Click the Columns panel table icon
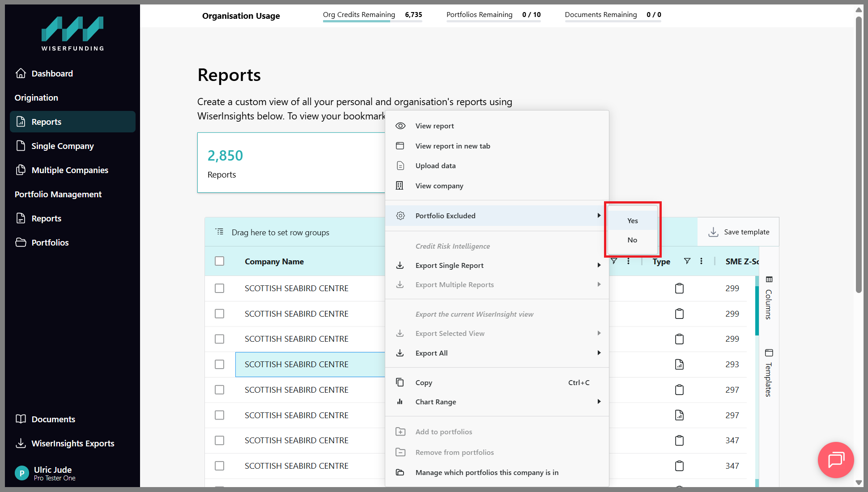The width and height of the screenshot is (868, 492). [x=769, y=280]
